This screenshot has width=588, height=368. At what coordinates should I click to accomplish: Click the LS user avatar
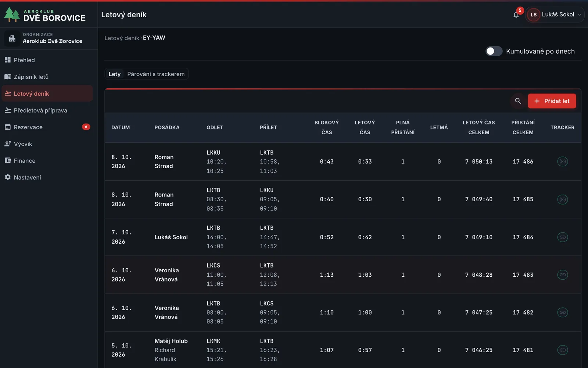tap(533, 15)
